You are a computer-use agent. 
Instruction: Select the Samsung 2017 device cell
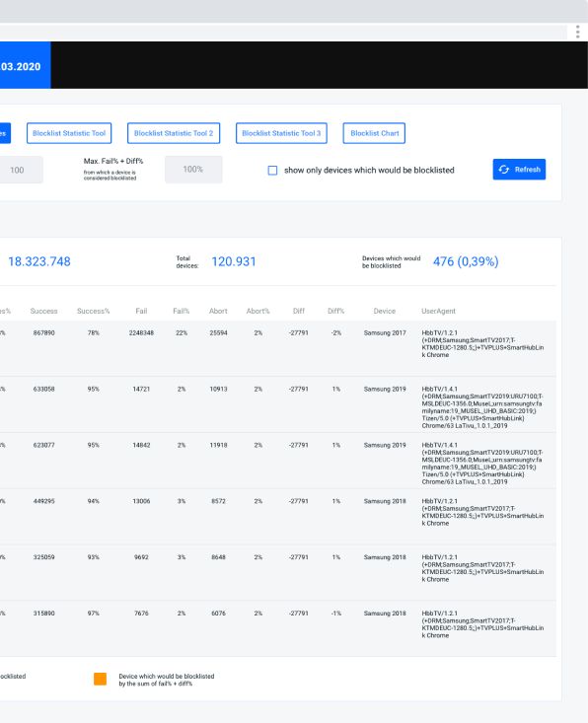[385, 333]
